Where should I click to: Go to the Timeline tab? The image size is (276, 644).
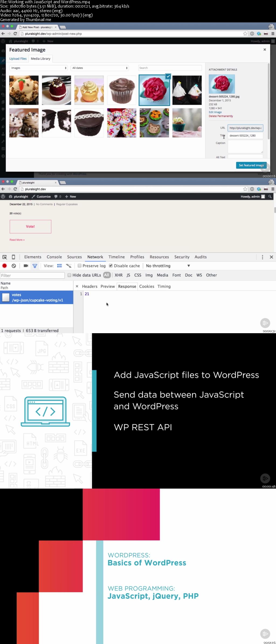117,257
